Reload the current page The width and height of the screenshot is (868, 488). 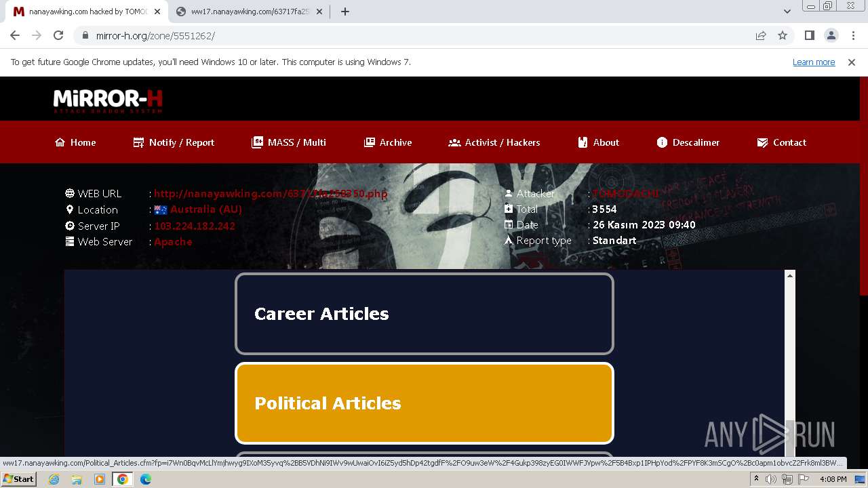pos(58,35)
